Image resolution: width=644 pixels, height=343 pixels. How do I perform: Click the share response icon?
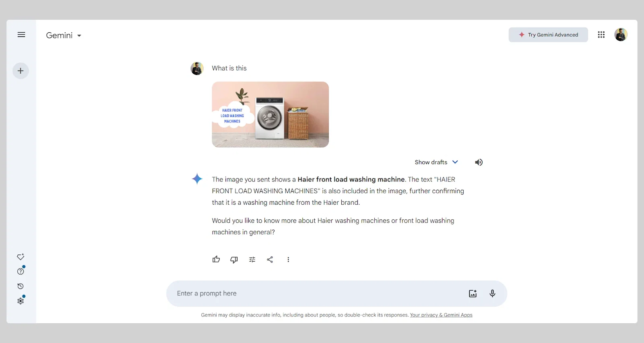pyautogui.click(x=270, y=260)
